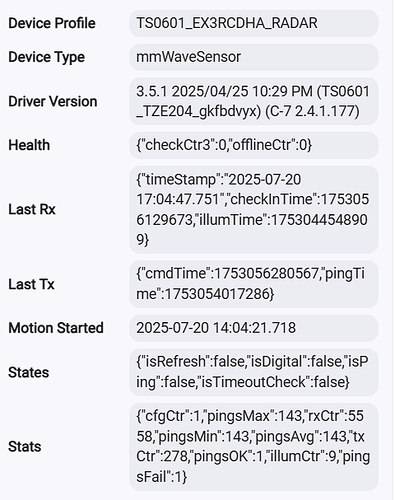Viewport: 395px width, 500px height.
Task: Select the checkCtr3 health value box
Action: pos(254,145)
